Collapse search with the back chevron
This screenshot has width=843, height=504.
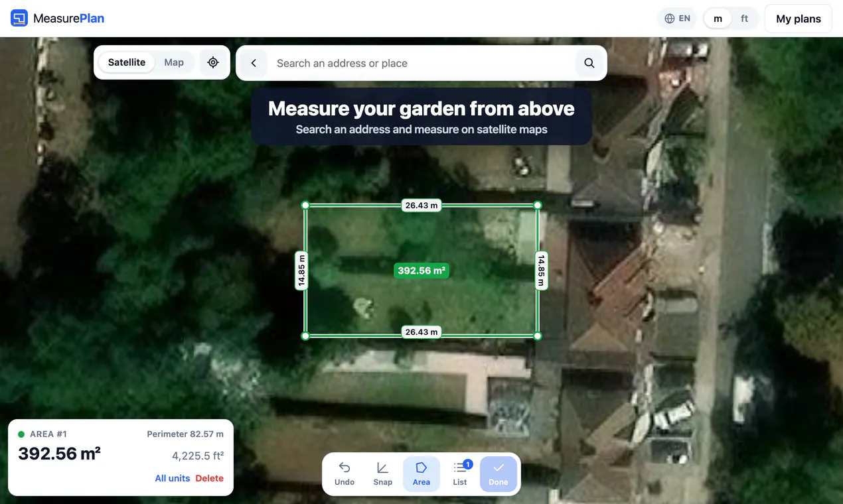click(254, 63)
